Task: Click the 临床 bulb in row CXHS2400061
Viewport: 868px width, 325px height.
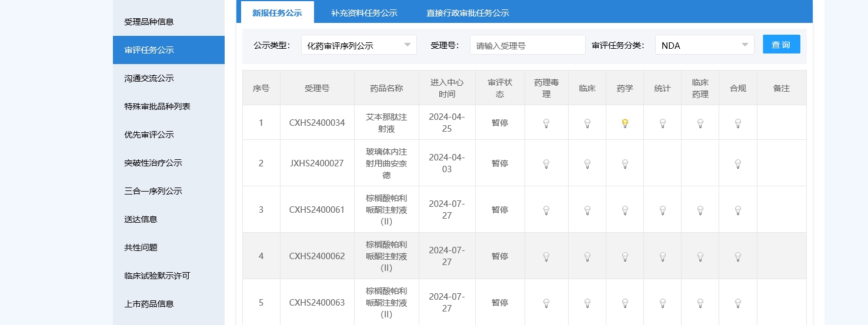Action: pyautogui.click(x=587, y=210)
